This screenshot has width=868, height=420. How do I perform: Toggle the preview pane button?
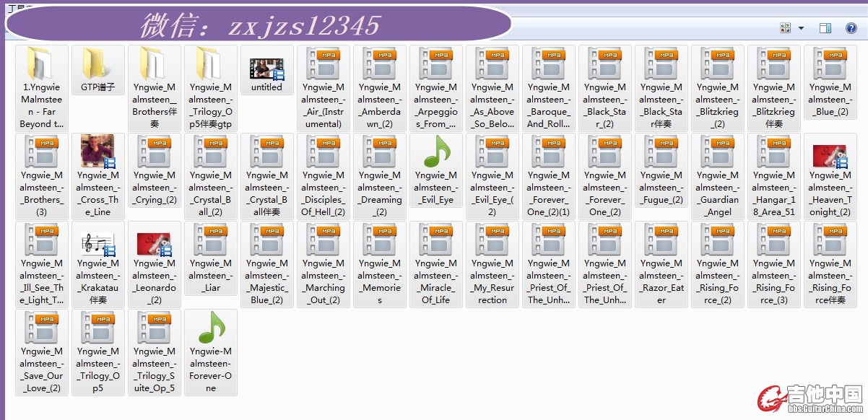pyautogui.click(x=825, y=28)
